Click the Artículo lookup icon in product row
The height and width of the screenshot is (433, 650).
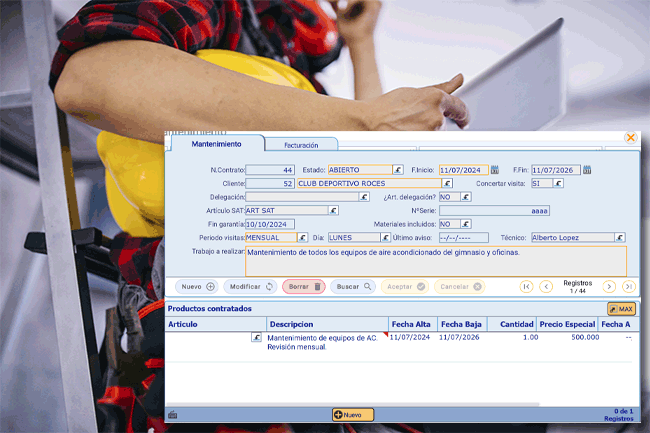256,338
